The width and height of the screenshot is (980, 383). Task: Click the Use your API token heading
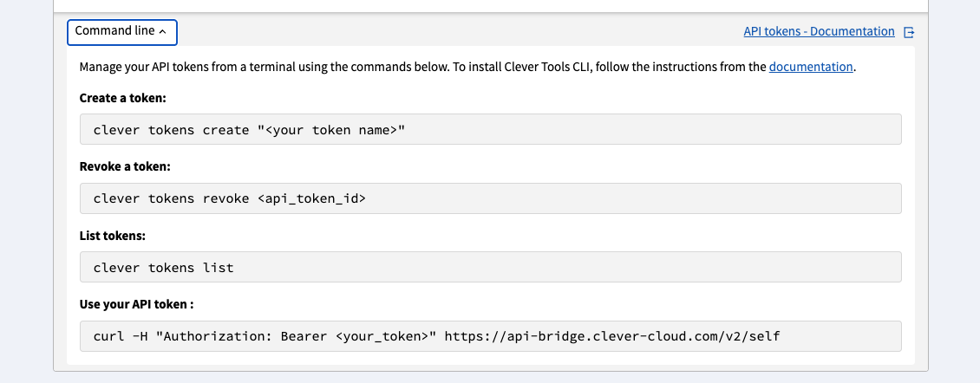coord(135,304)
